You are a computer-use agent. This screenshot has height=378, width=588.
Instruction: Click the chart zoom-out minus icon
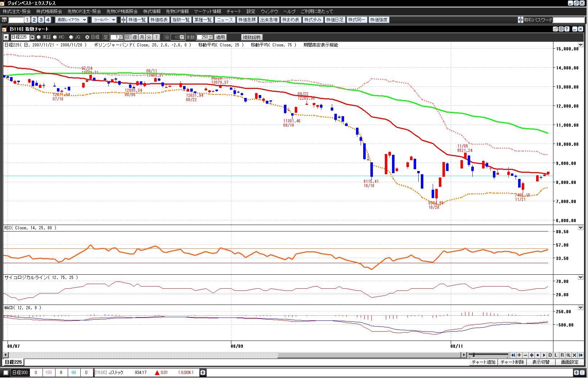pos(525,355)
